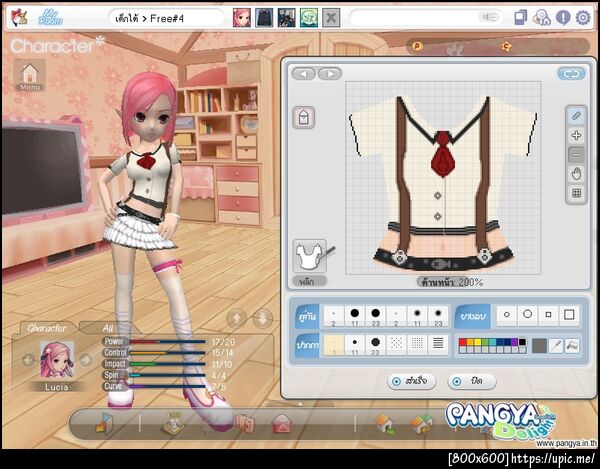Click the chat input field in top bar

tap(426, 18)
